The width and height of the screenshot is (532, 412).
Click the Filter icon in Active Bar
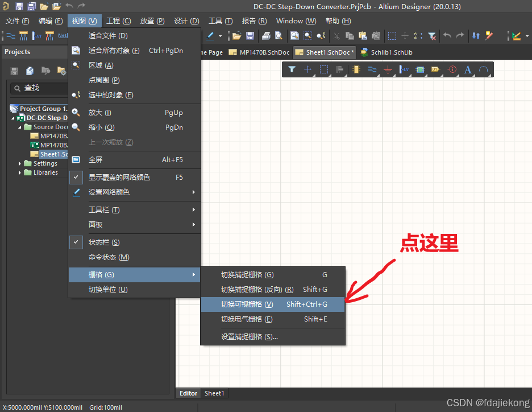[292, 69]
